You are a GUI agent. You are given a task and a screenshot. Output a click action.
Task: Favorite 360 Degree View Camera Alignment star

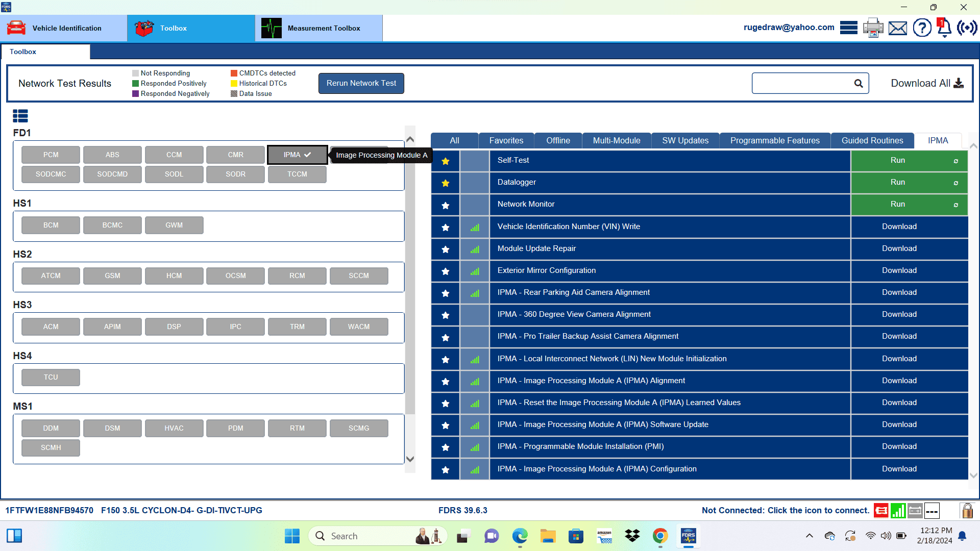tap(445, 315)
